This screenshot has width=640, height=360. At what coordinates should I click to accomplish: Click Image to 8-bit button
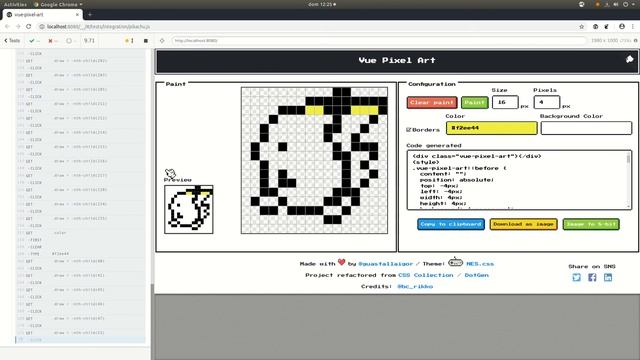pyautogui.click(x=591, y=224)
